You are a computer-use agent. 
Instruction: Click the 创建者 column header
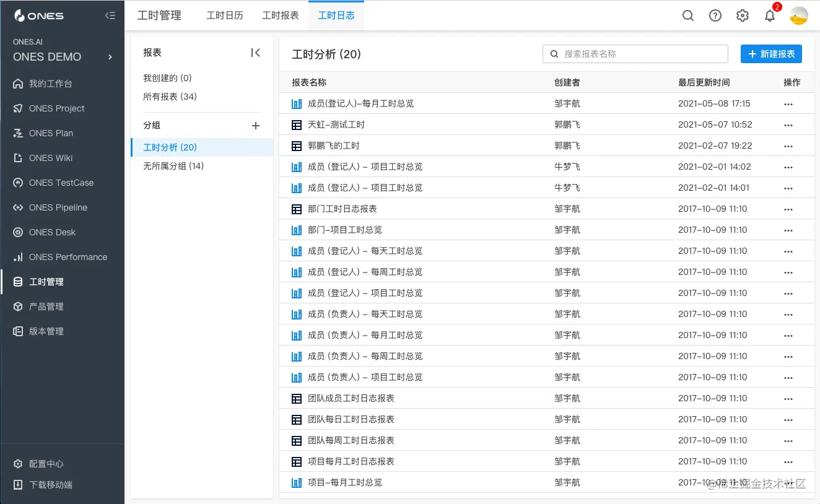(567, 82)
